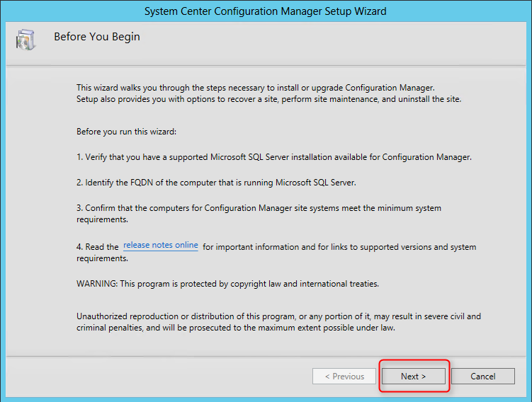Click the 'This wizard walks you through' paragraph
The height and width of the screenshot is (402, 532).
point(268,93)
